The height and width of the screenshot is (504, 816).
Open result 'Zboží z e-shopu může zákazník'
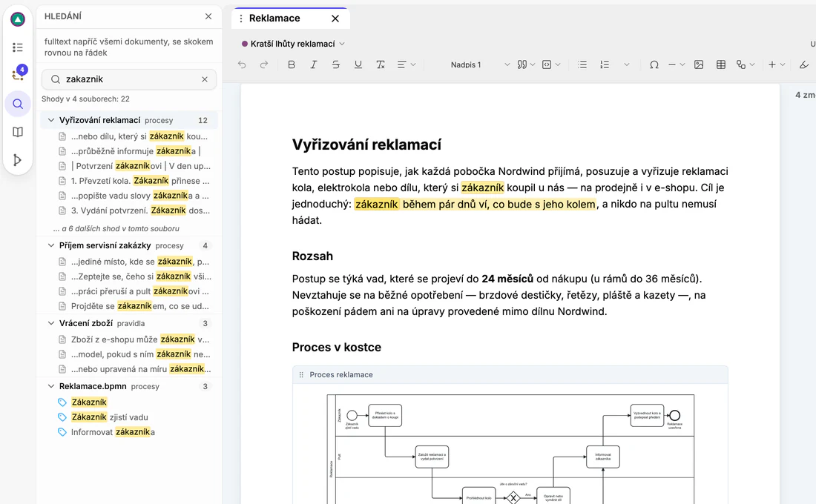tap(134, 339)
